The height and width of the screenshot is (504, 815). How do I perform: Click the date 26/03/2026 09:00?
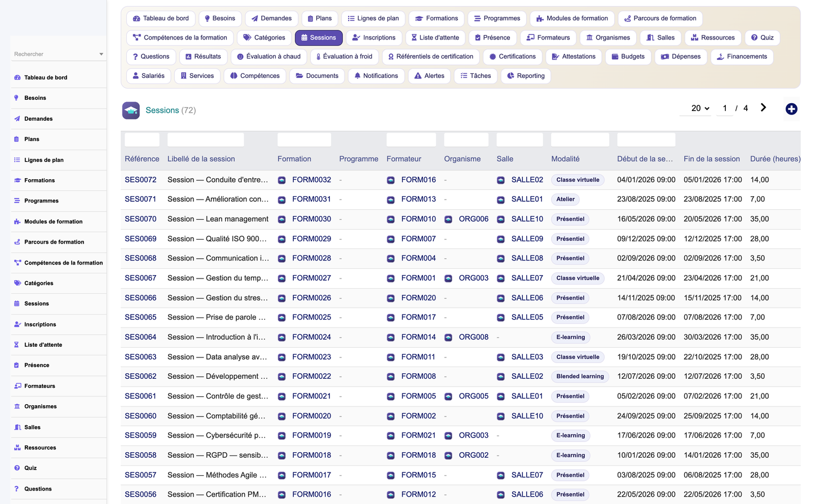click(646, 337)
